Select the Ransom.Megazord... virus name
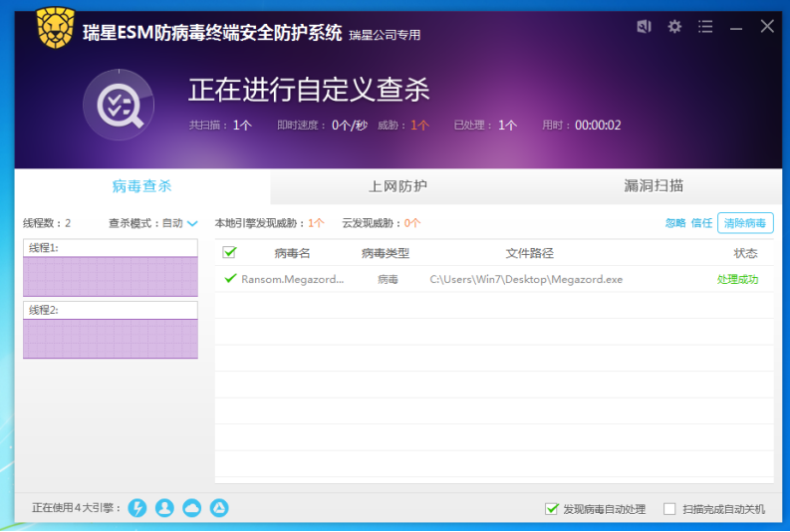The width and height of the screenshot is (790, 532). [x=292, y=279]
